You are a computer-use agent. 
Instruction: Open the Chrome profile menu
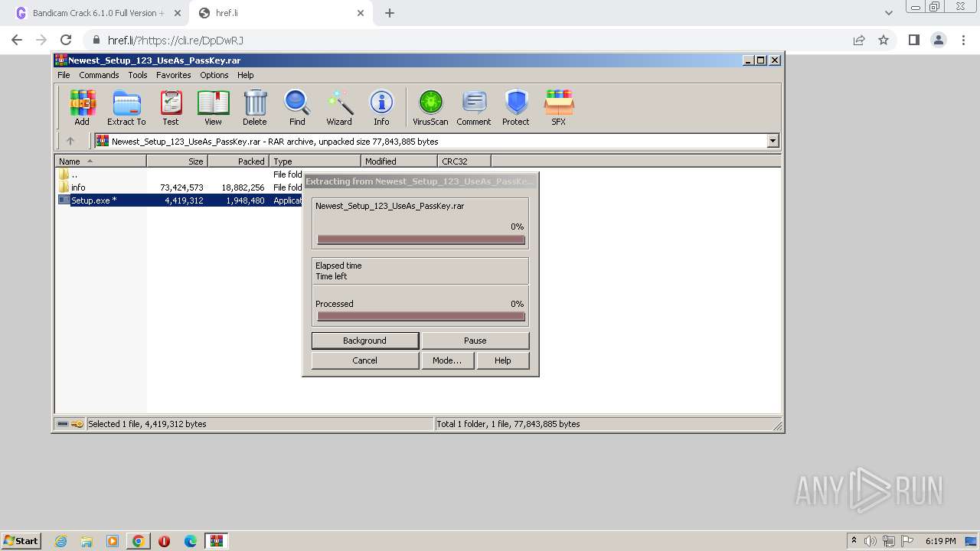pyautogui.click(x=938, y=40)
